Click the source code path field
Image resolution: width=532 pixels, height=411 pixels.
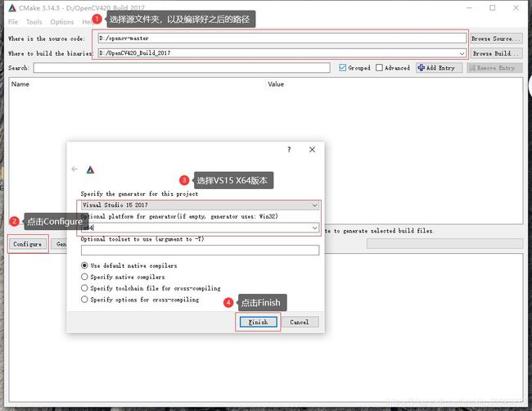coord(282,38)
